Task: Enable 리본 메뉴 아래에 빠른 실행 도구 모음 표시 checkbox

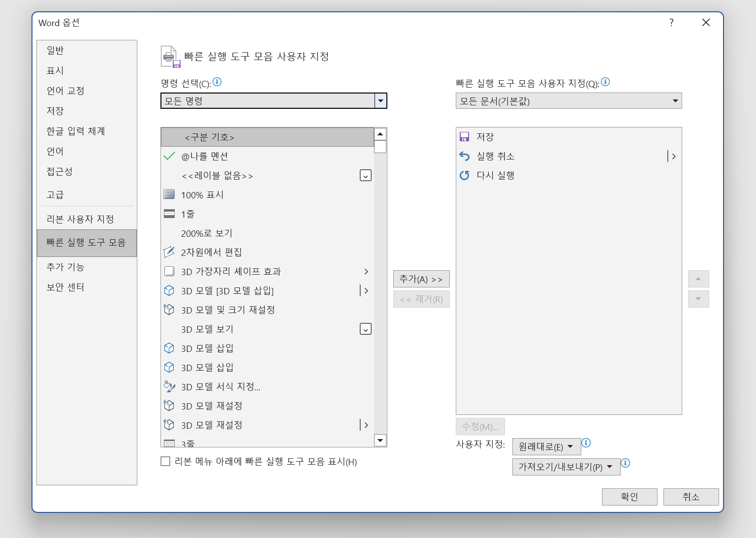Action: (x=165, y=461)
